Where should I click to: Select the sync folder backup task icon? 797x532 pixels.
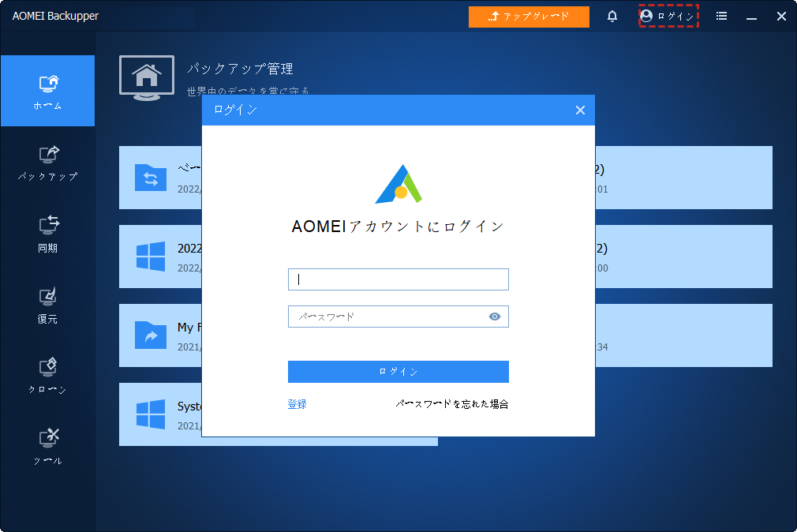[x=151, y=178]
